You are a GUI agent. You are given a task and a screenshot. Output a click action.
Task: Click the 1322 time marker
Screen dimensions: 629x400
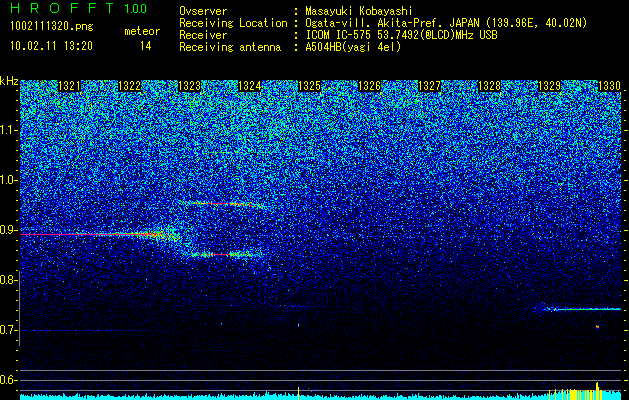click(x=130, y=86)
